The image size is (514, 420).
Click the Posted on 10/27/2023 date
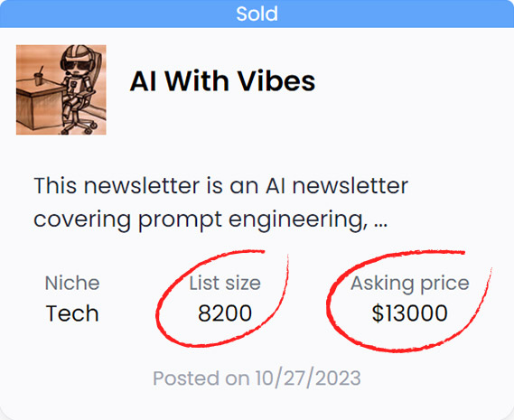[x=257, y=378]
